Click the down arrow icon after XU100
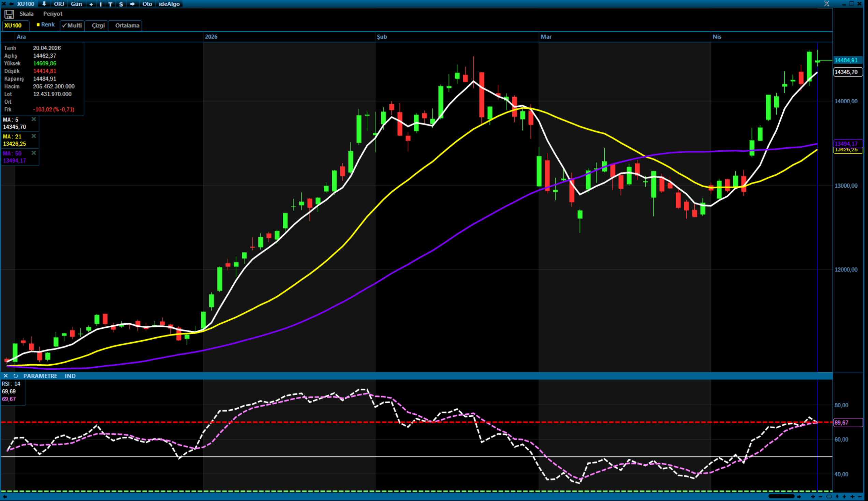Screen dimensions: 868x501 44,4
